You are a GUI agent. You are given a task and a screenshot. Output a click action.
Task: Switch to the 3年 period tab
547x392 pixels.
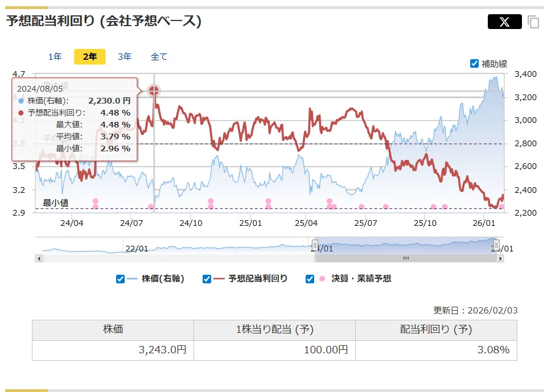125,56
